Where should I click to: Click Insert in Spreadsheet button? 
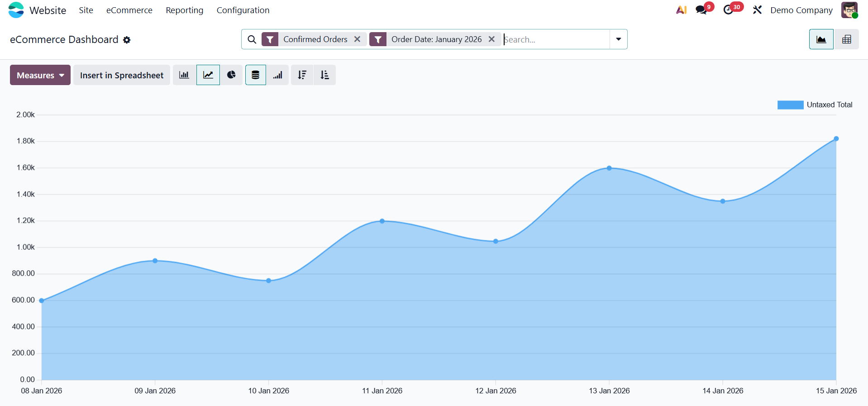(122, 75)
